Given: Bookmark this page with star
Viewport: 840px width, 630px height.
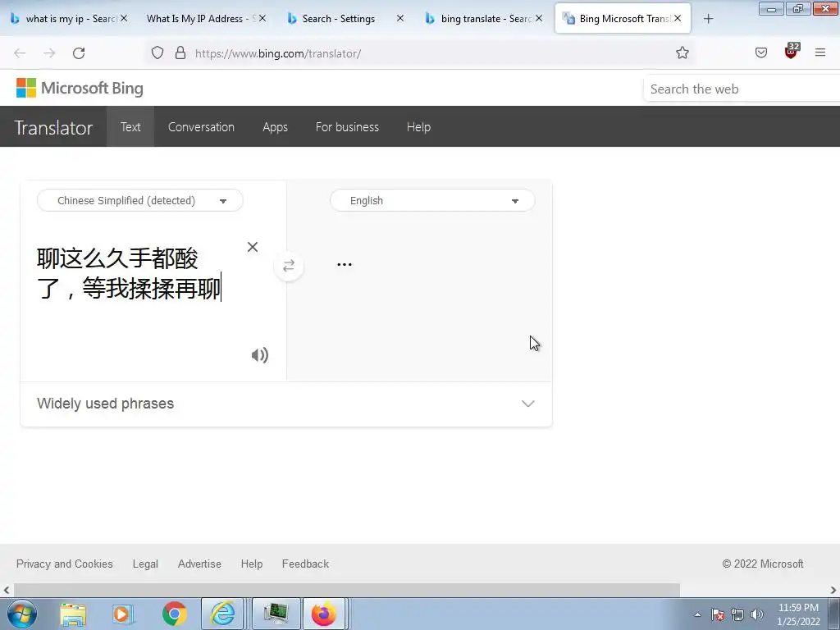Looking at the screenshot, I should [682, 52].
